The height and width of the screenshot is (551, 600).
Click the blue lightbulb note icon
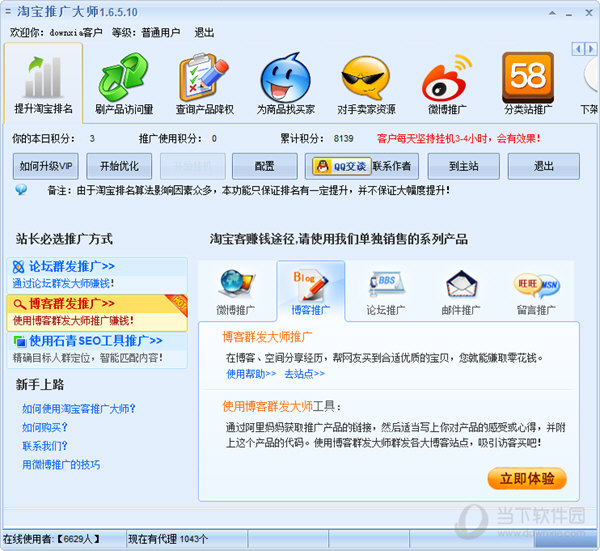pyautogui.click(x=21, y=189)
